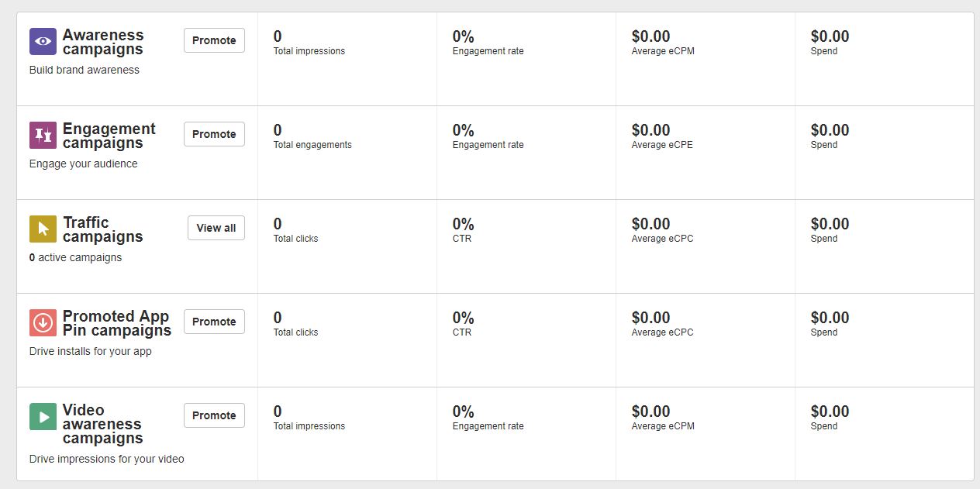Click Total engagements value in Engagement row
Screen dimensions: 980x489
[x=278, y=130]
